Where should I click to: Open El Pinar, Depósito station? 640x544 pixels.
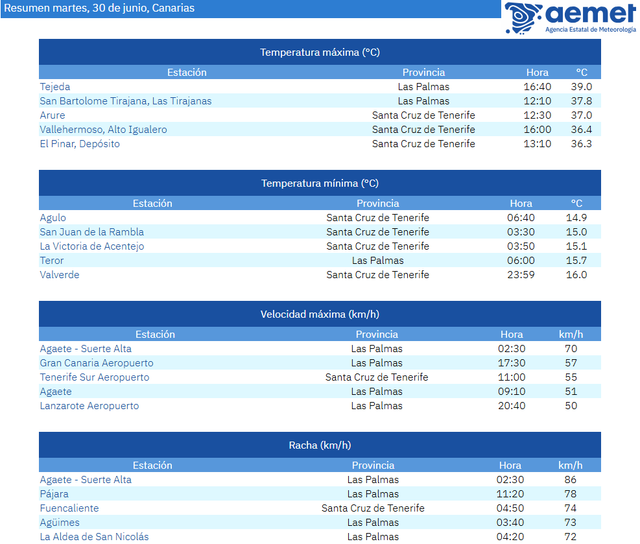pyautogui.click(x=80, y=144)
